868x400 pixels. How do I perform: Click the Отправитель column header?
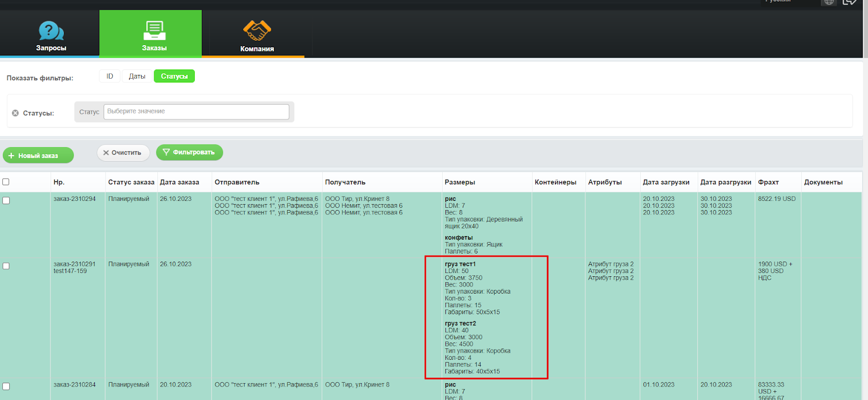click(237, 182)
